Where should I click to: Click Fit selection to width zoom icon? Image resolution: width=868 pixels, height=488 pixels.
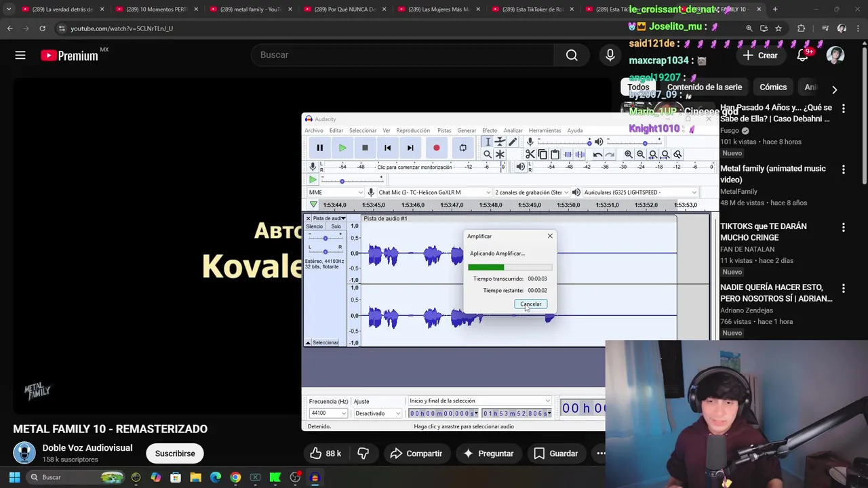(x=653, y=155)
